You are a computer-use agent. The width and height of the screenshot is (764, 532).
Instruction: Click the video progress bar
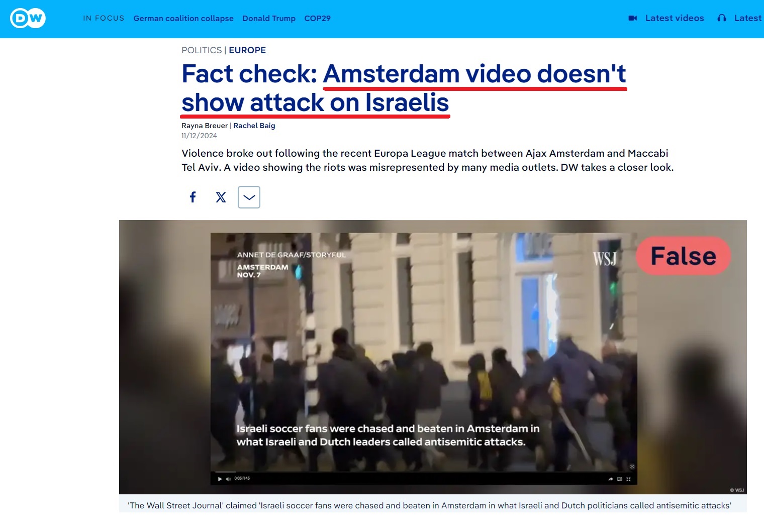(423, 472)
